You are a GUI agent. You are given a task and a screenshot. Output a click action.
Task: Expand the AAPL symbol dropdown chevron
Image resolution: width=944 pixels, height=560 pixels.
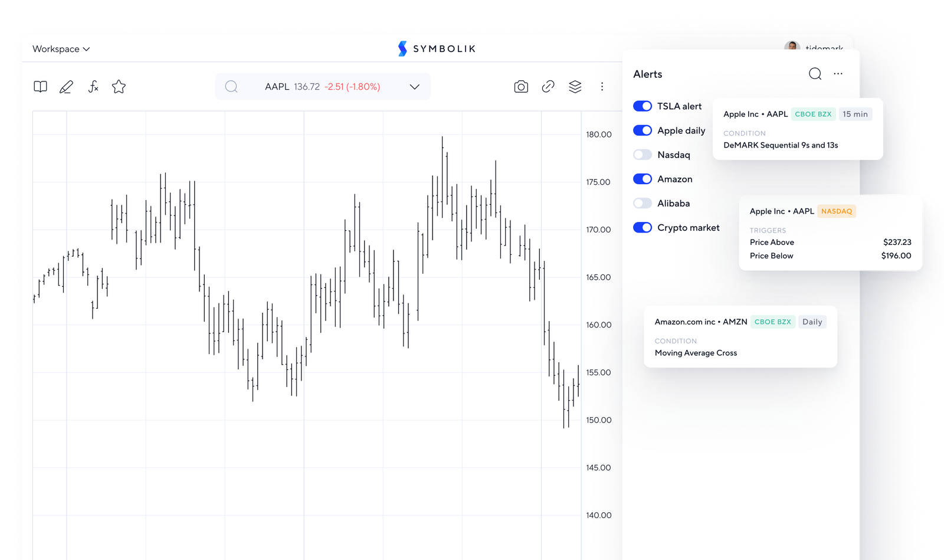pos(415,87)
